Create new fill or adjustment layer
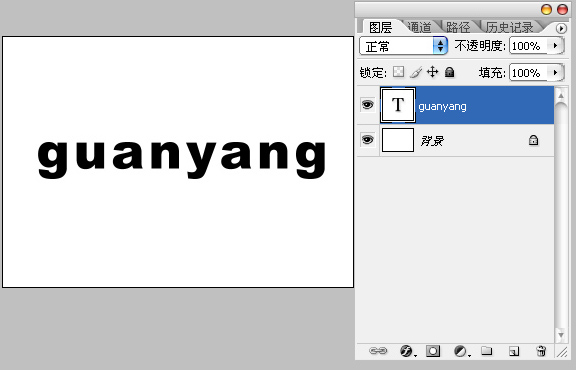The image size is (576, 370). click(461, 351)
